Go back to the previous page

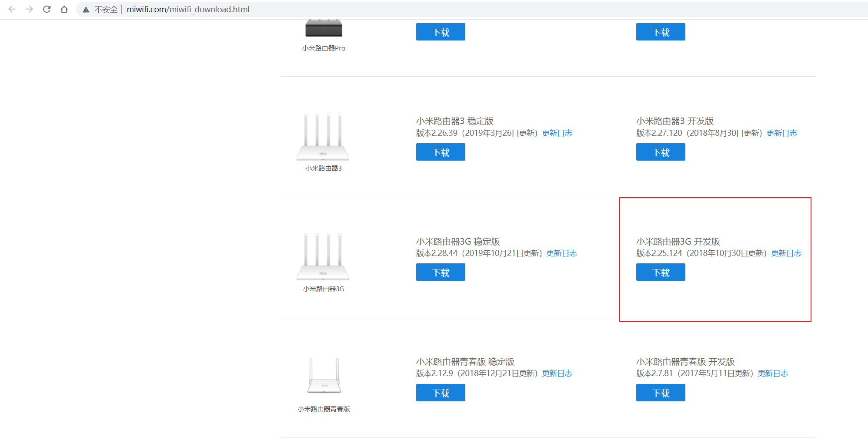(12, 9)
